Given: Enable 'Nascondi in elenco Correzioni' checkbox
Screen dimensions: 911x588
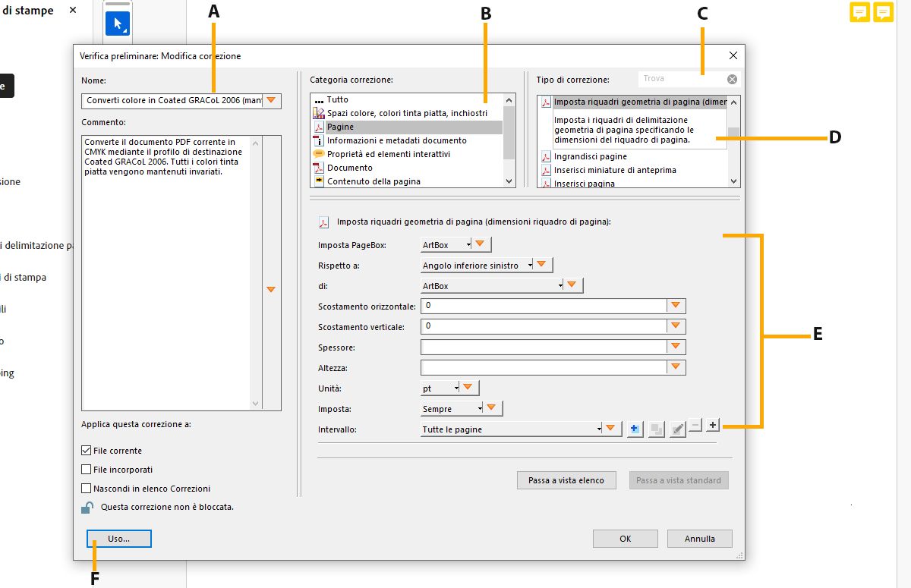Looking at the screenshot, I should coord(86,488).
